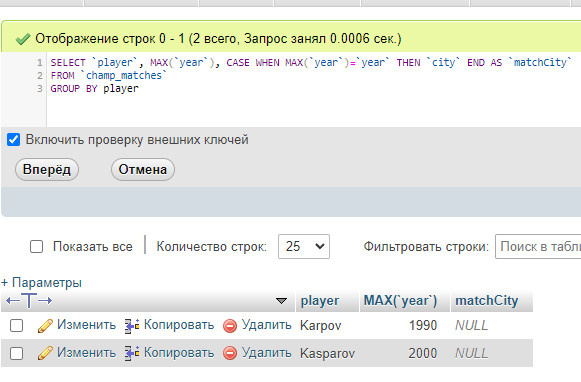Open the row count dropdown showing 25
This screenshot has height=382, width=581.
304,246
